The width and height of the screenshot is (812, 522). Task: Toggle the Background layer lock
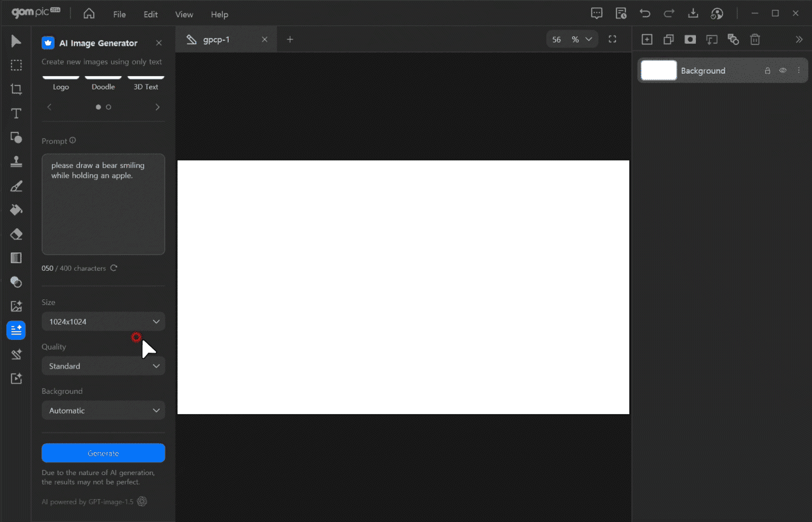pos(768,70)
